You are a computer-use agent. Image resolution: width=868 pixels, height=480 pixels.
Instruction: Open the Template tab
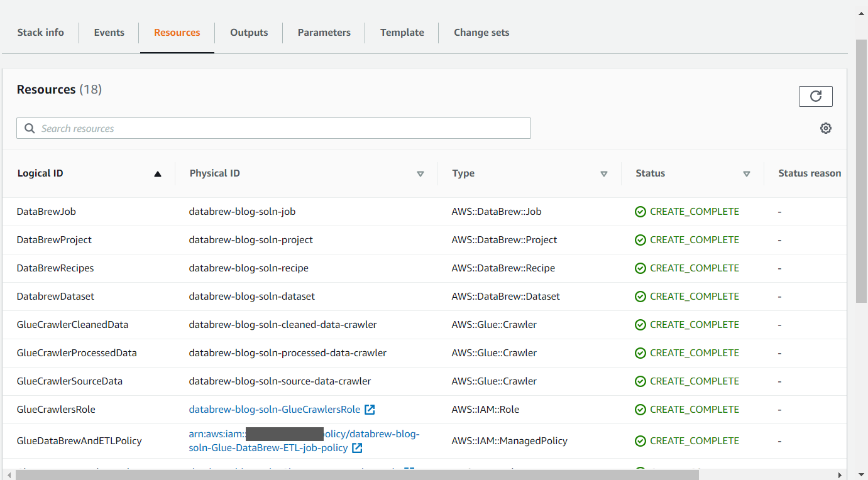pyautogui.click(x=402, y=33)
